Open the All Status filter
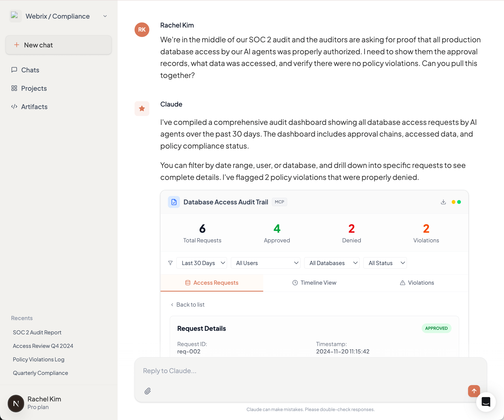Viewport: 504px width, 420px height. pos(385,263)
